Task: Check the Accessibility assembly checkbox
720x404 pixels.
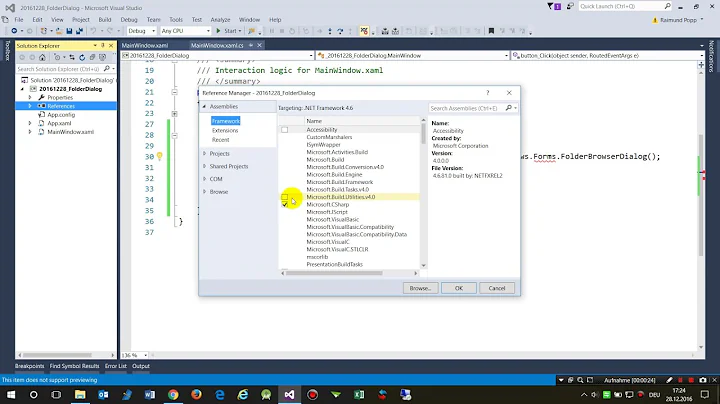Action: [285, 130]
